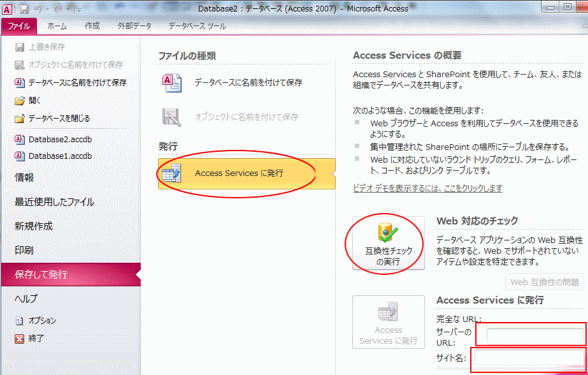Select Access Services に発行 under 発行
Screen dimensions: 588x375
[x=247, y=173]
